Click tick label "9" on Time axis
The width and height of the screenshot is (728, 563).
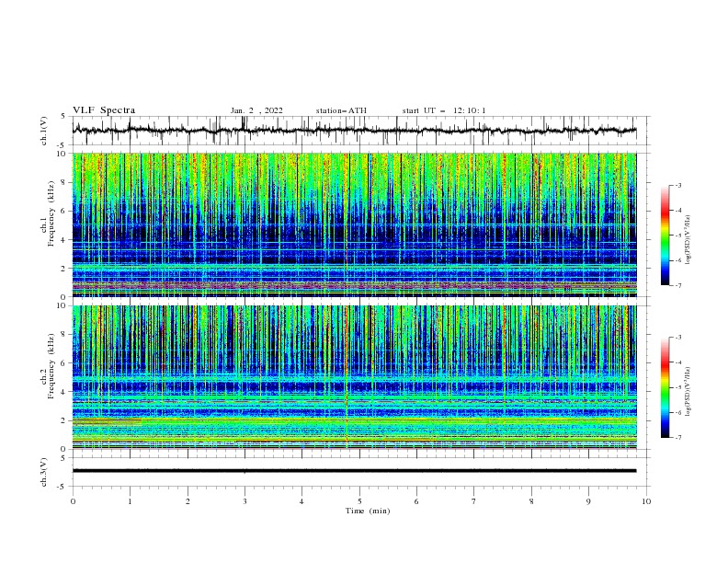click(x=588, y=501)
